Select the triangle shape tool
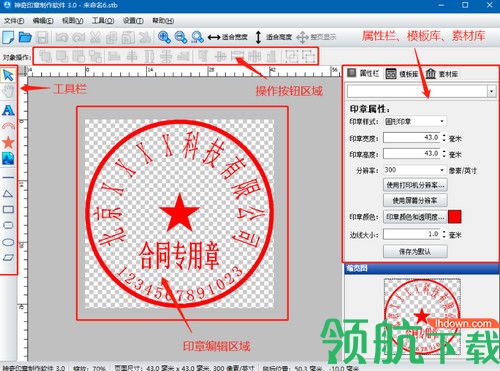 tap(8, 194)
